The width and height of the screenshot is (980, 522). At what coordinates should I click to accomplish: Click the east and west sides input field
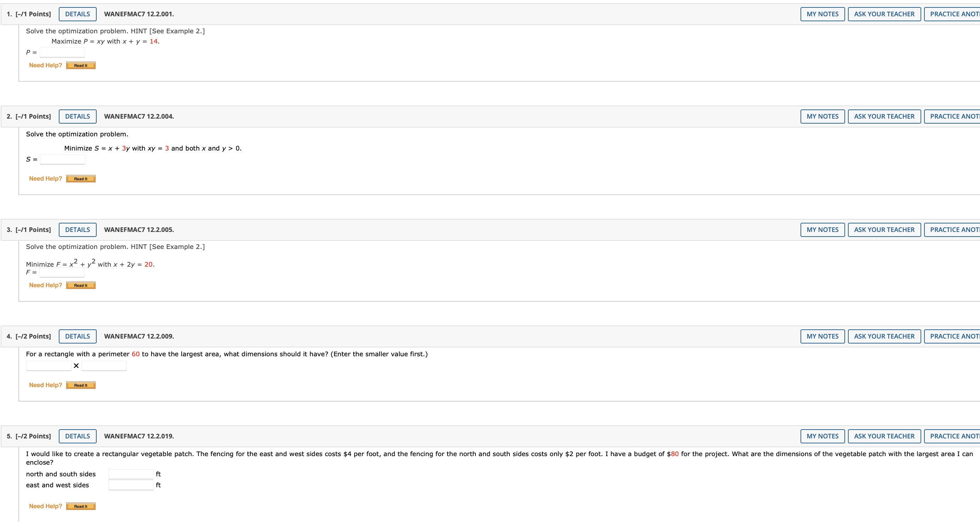[x=131, y=485]
